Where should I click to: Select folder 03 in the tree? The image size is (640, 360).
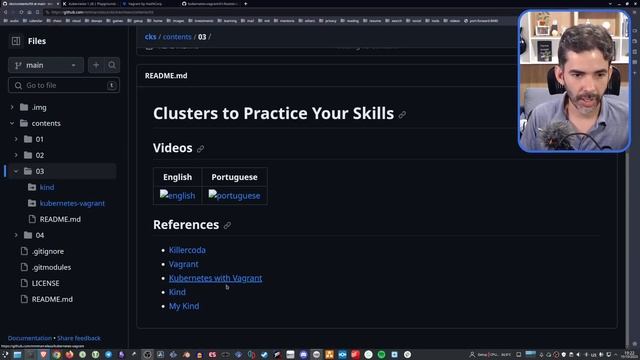[62, 171]
